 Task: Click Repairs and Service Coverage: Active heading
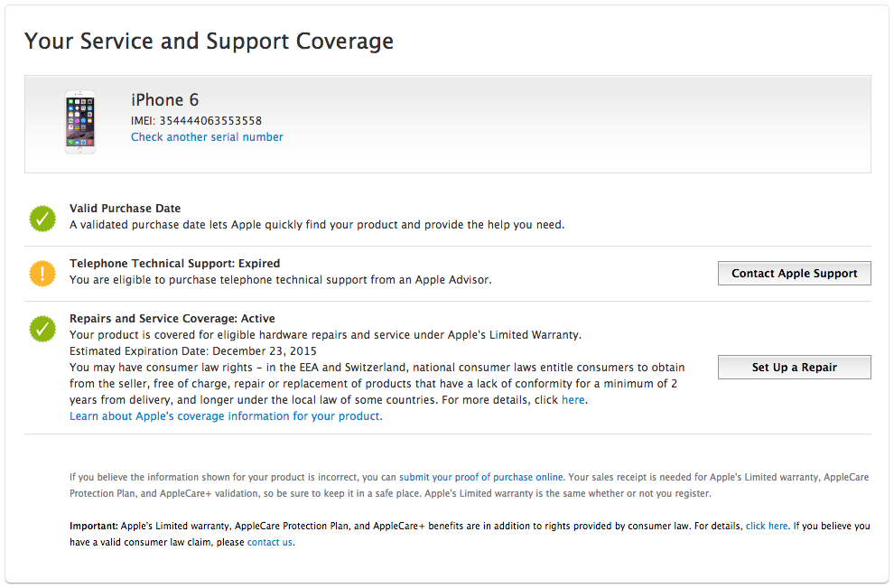172,319
